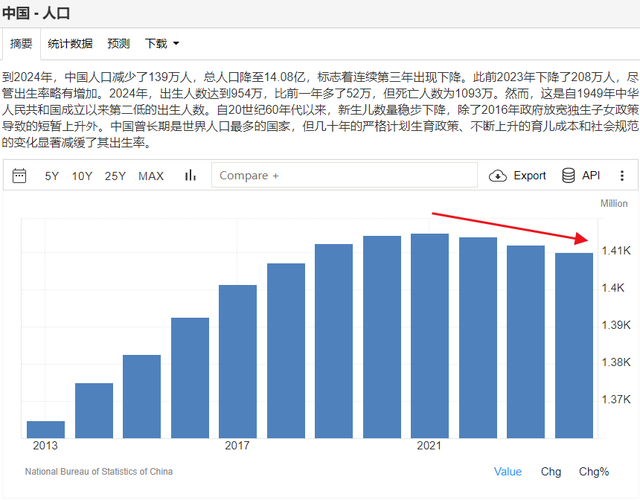Expand the 下载 dropdown menu
The width and height of the screenshot is (640, 500).
[162, 44]
